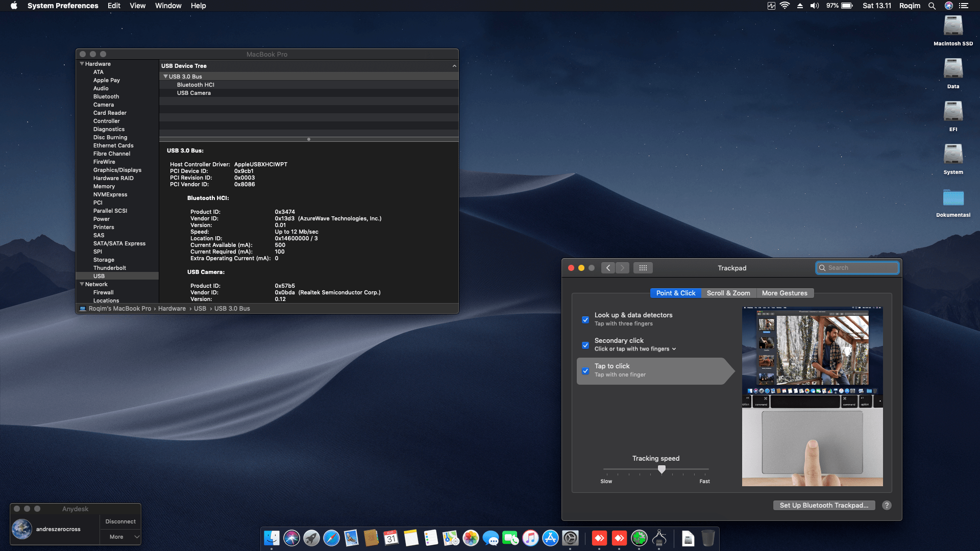Click Show All grid button in Trackpad window
The width and height of the screenshot is (980, 551).
643,268
